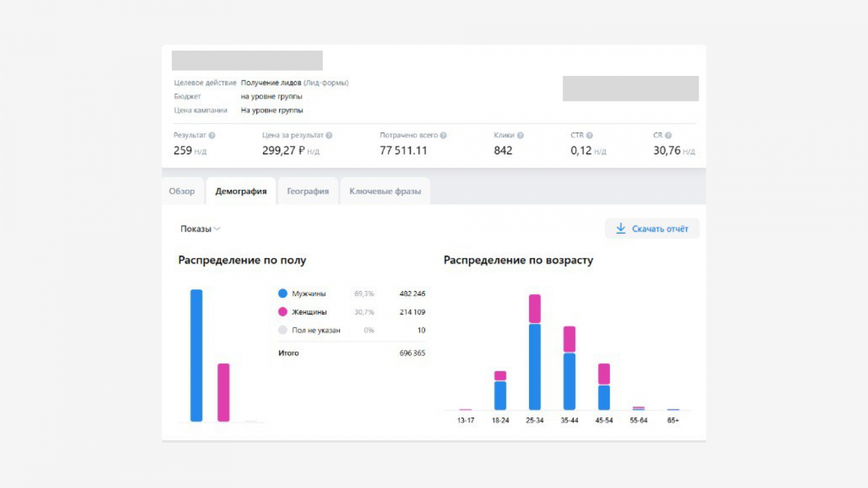Click the pink women bar in gender chart
This screenshot has width=868, height=488.
[x=224, y=392]
